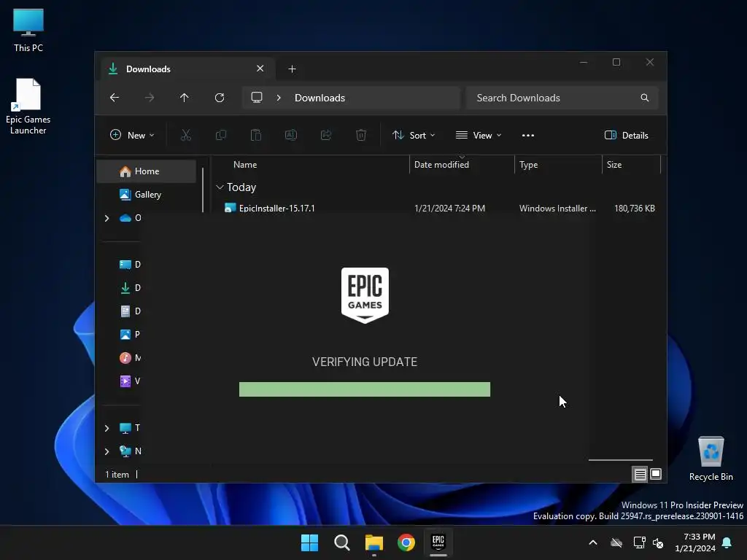
Task: Click Downloads in the address breadcrumb
Action: pos(320,98)
